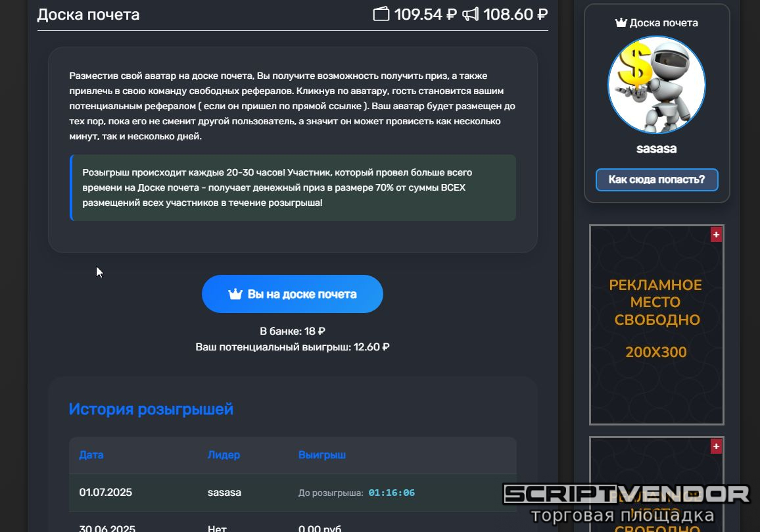Click 'Как сюда попасть?' button
The height and width of the screenshot is (532, 760).
pyautogui.click(x=657, y=180)
